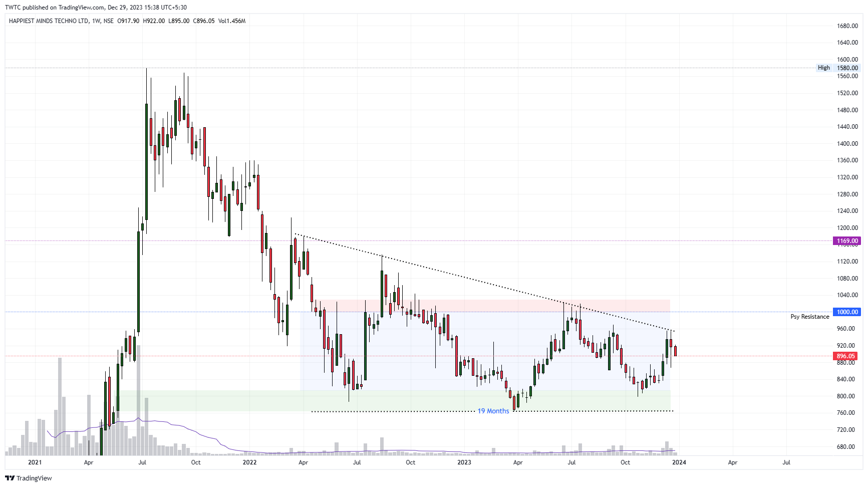Click the C896.05 close value in header

pos(204,21)
